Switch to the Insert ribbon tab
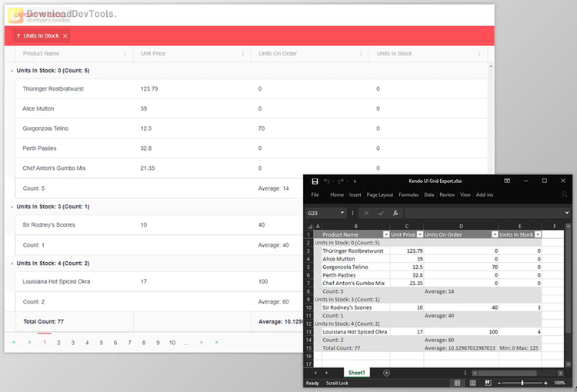Viewport: 577px width, 392px height. 355,195
